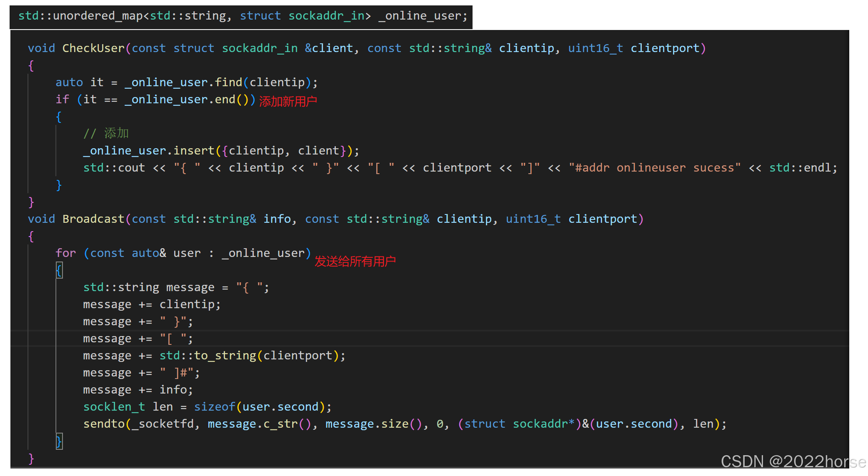Viewport: 868px width, 476px height.
Task: Click the find call on _online_user
Action: tap(228, 82)
